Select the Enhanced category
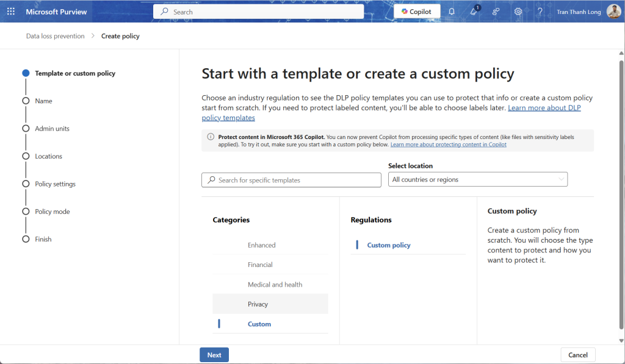 tap(262, 245)
